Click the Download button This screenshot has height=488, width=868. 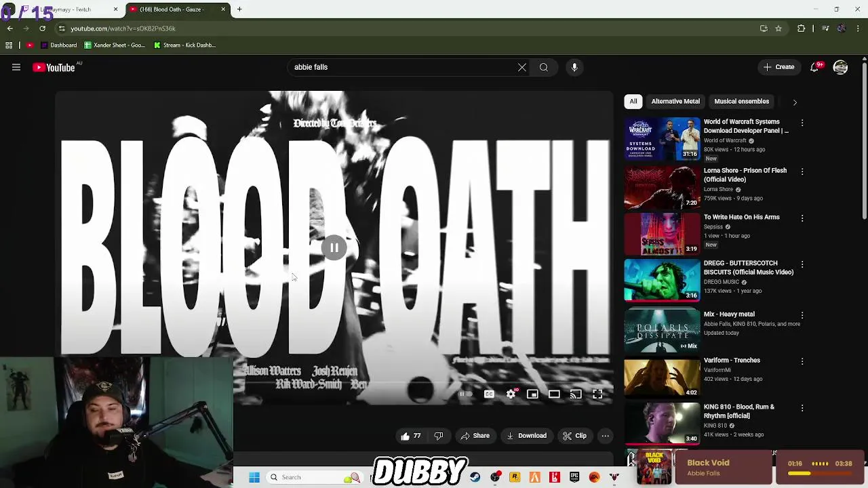(x=526, y=436)
